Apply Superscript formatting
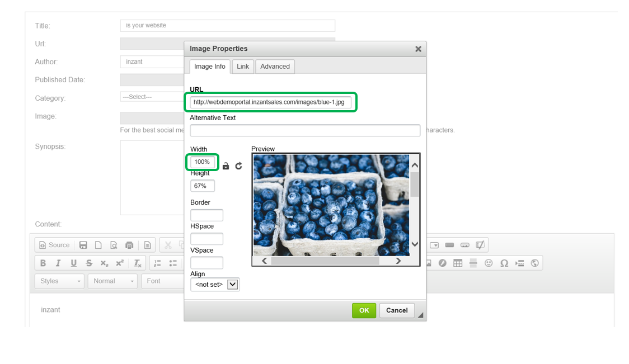Image resolution: width=629 pixels, height=364 pixels. pos(120,263)
